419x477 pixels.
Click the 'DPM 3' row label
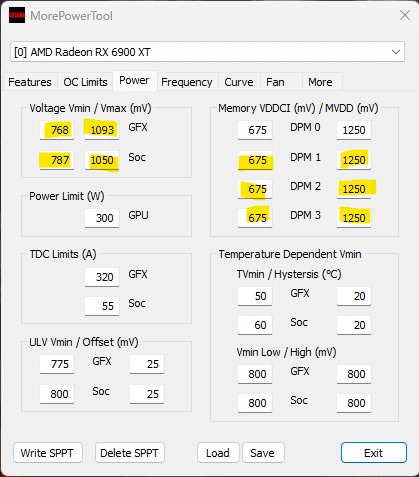pyautogui.click(x=305, y=215)
